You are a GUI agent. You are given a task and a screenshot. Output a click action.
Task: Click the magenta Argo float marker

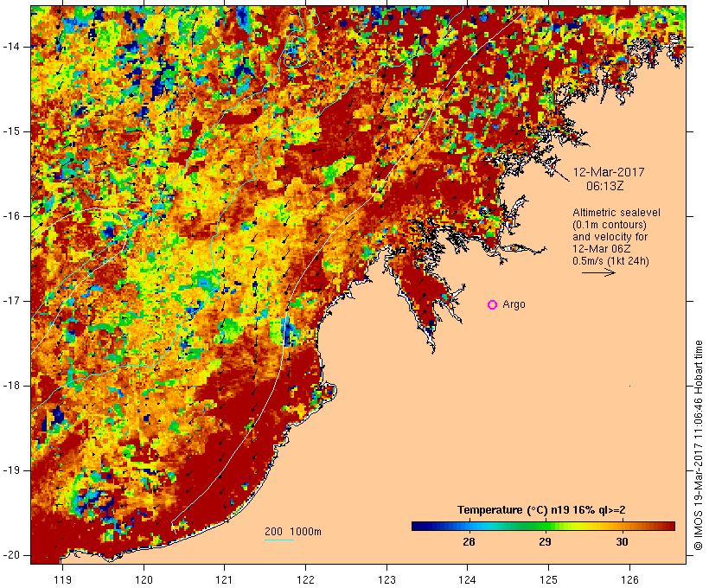[x=493, y=305]
